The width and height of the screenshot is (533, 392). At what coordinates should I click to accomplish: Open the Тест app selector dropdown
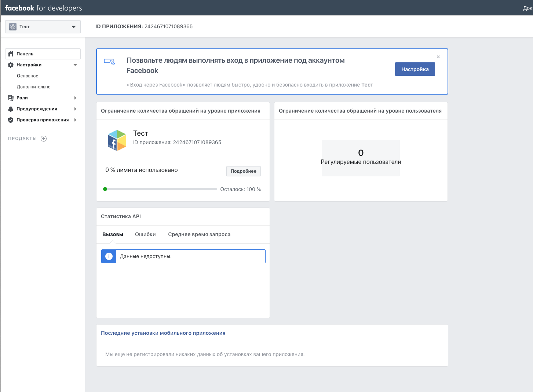point(43,27)
